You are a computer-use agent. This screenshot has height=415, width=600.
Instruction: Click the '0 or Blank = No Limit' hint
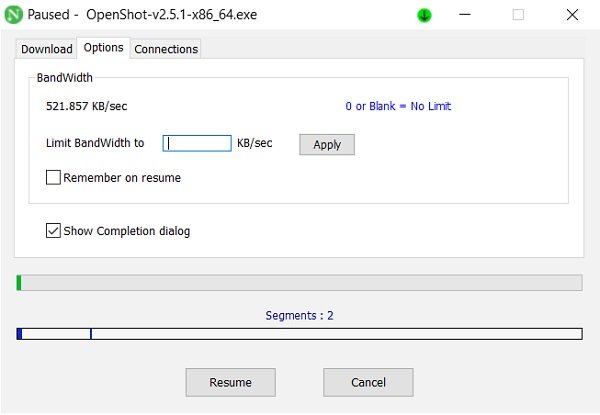pos(398,106)
